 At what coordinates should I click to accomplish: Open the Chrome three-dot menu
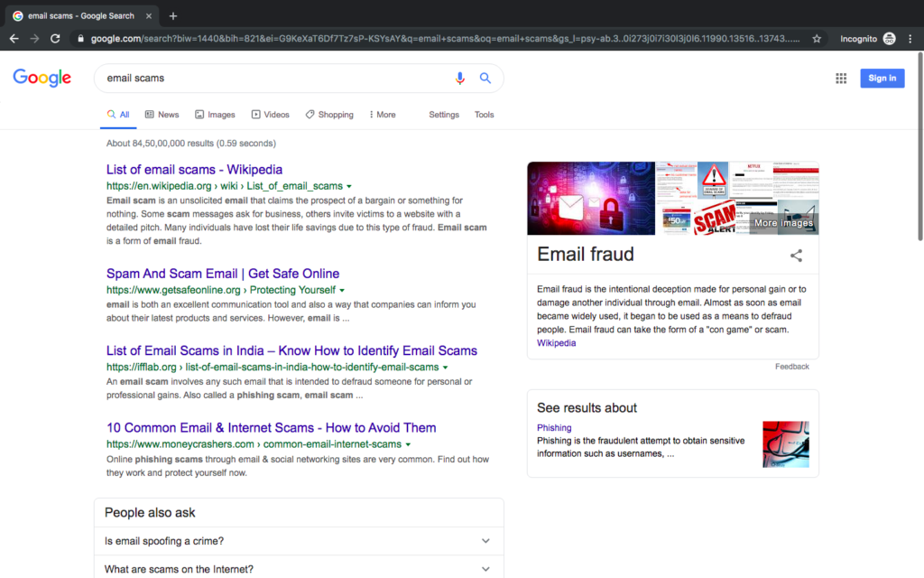910,39
